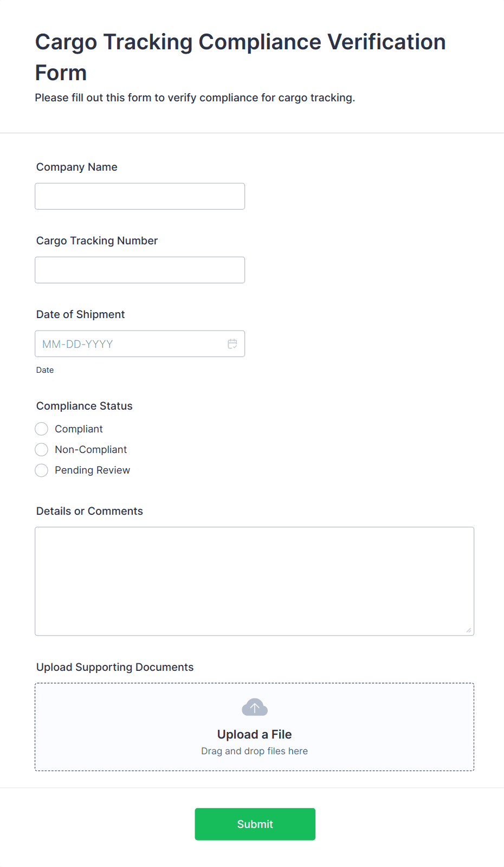Click the Upload a File text
Screen dimensions: 504x867
254,734
